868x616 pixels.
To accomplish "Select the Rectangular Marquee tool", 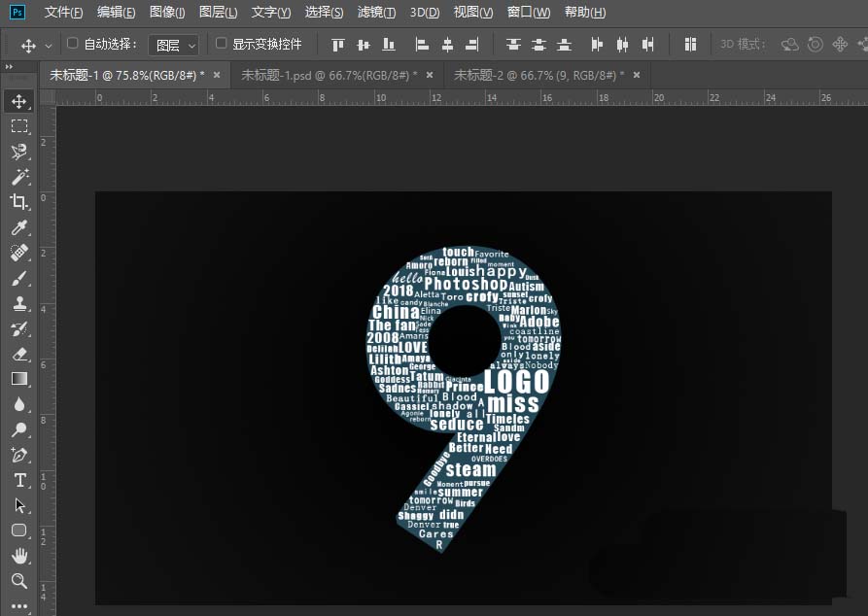I will click(19, 126).
